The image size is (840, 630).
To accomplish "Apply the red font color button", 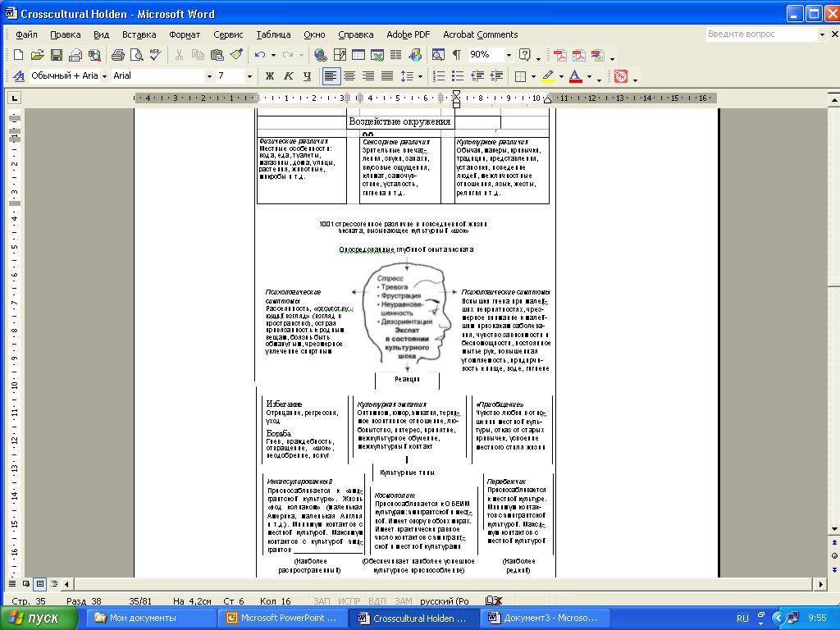I will pyautogui.click(x=575, y=76).
